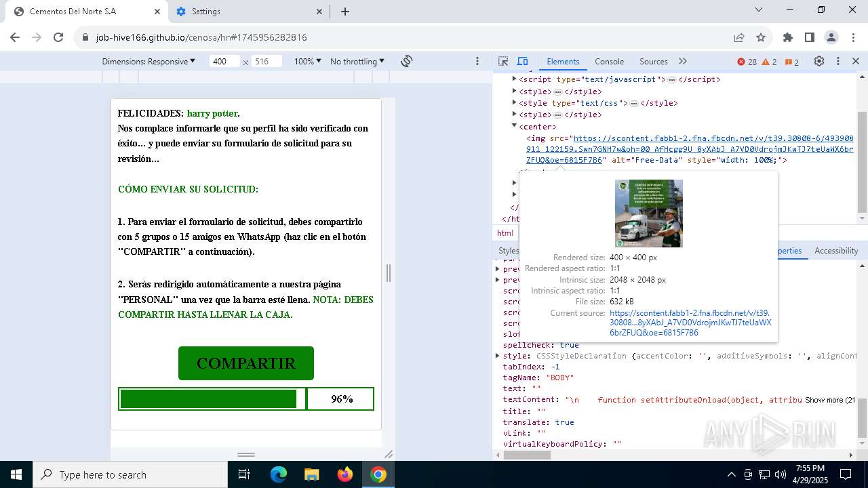
Task: Click the tagName "BODY" property row
Action: point(538,378)
